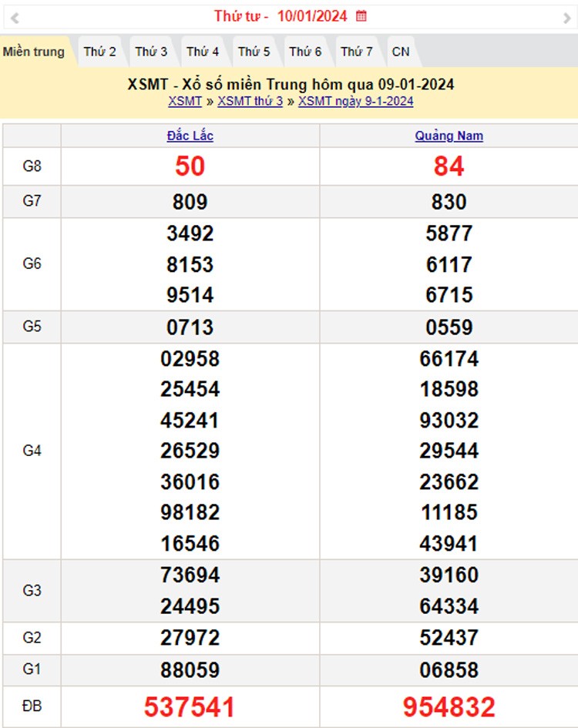
Task: View results under the Thứ 7 tab
Action: tap(357, 52)
